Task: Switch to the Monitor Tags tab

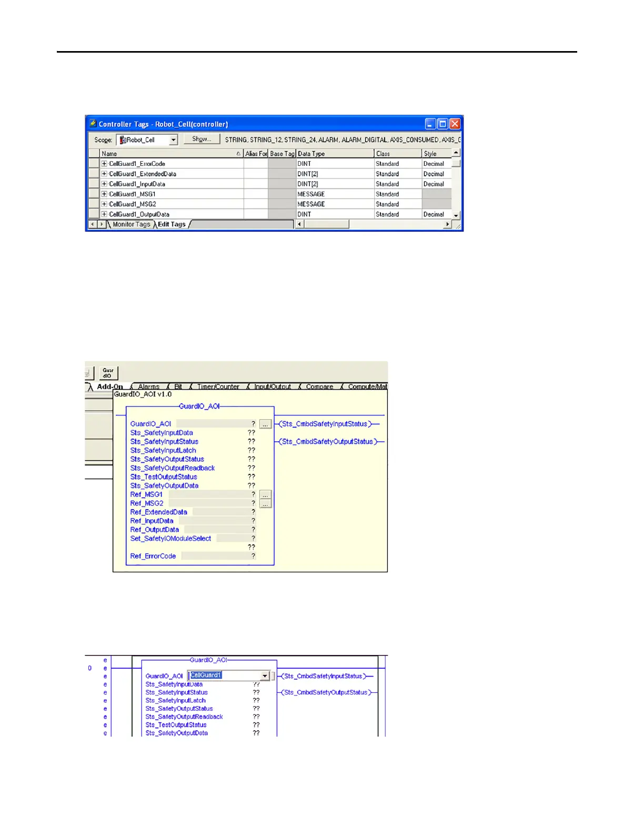Action: point(131,224)
